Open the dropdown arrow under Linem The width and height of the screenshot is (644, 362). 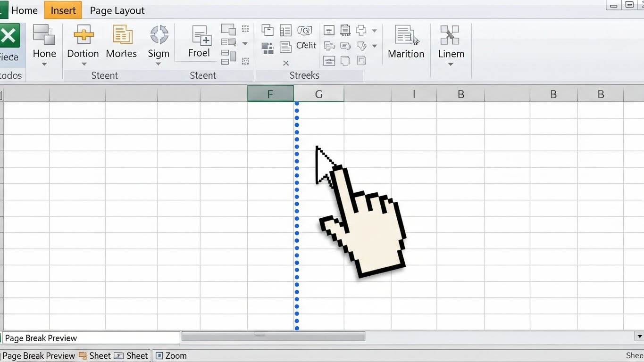[451, 64]
